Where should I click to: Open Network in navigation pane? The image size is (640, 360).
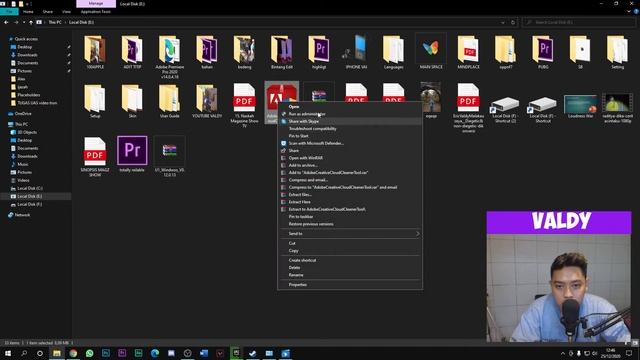pos(22,215)
